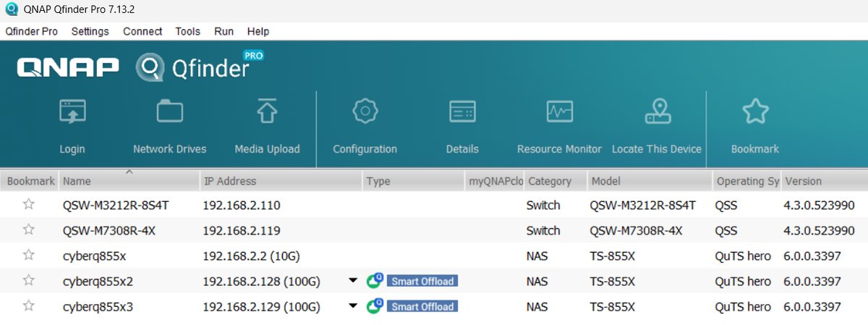Click the Smart Offload badge for cyberq855x3
The height and width of the screenshot is (325, 868).
(x=423, y=306)
